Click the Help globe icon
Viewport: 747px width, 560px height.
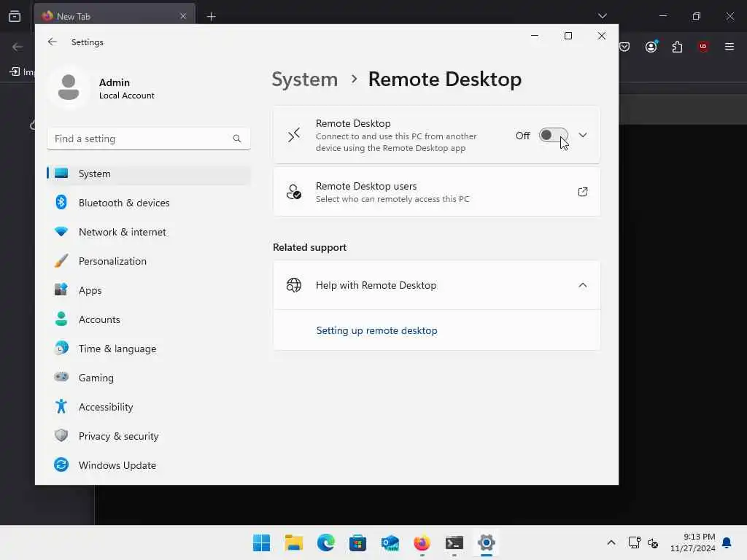[x=294, y=285]
